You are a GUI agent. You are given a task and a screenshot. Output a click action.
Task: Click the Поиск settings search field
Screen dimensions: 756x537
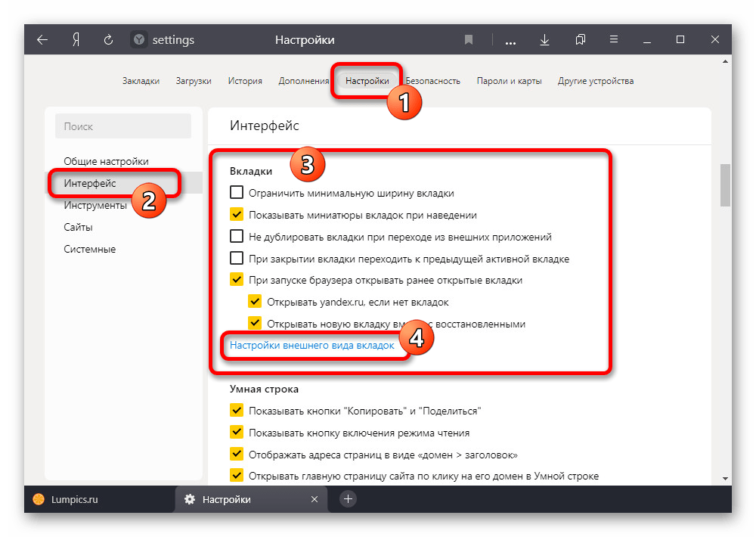pyautogui.click(x=123, y=127)
